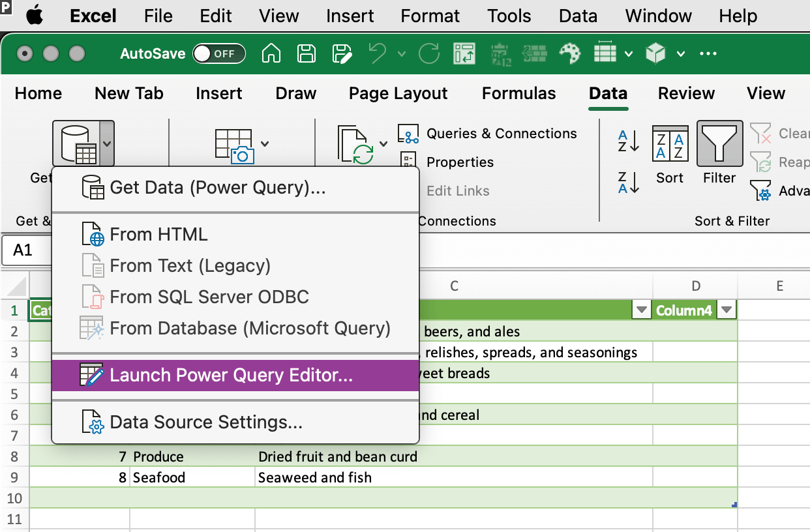Collapse the Get Data dropdown arrow
Screen dimensions: 810x532
tap(108, 144)
